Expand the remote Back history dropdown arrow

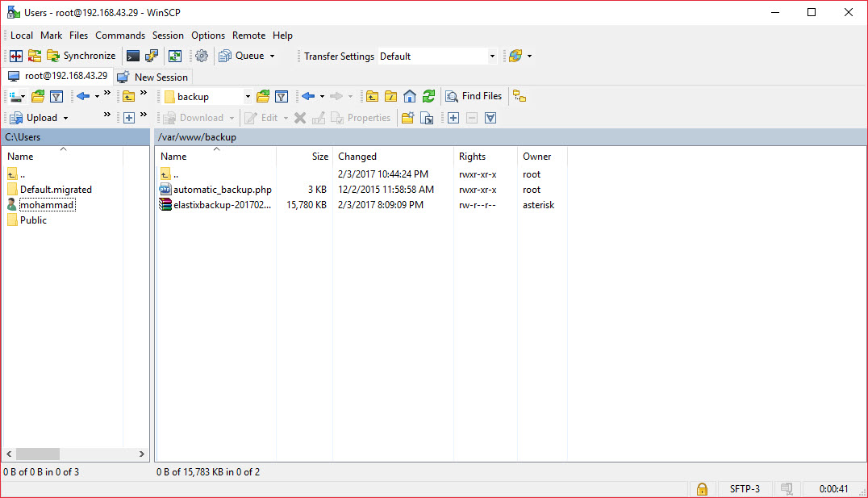pos(322,96)
